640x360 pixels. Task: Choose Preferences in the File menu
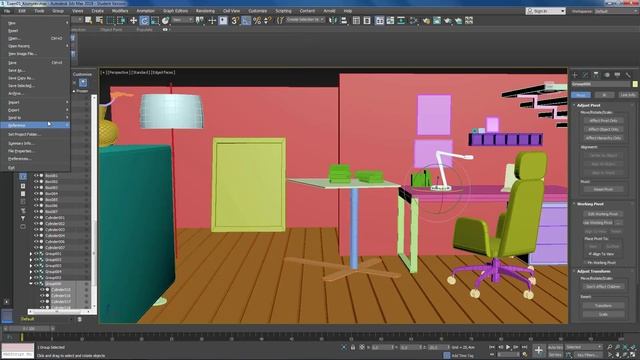click(x=35, y=159)
